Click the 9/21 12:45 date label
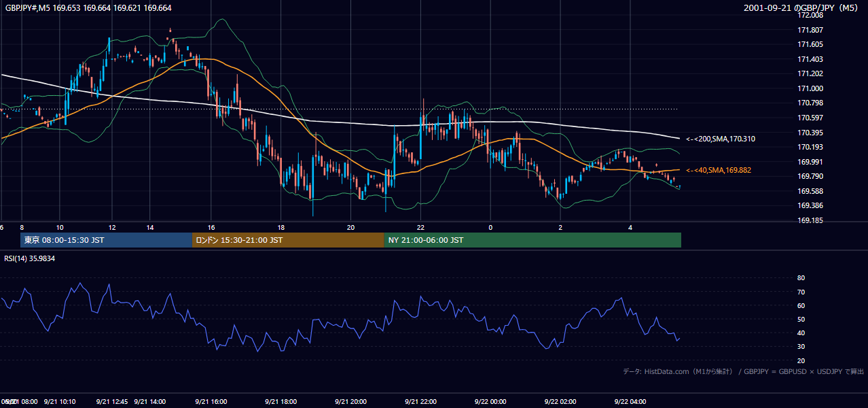868x408 pixels. [111, 402]
